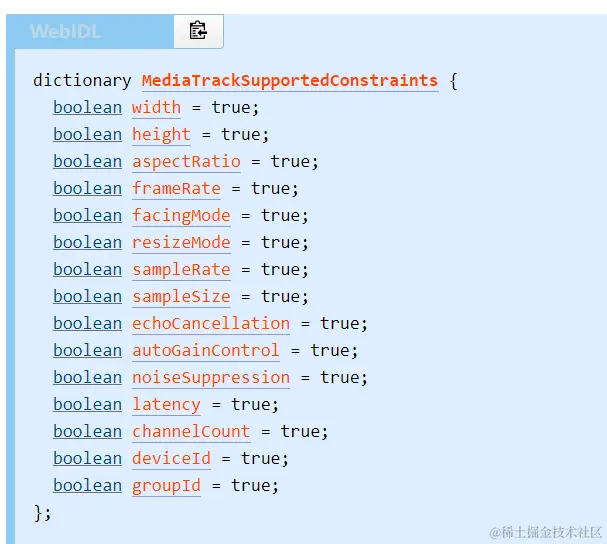Click the frameRate member link
607x544 pixels.
[177, 189]
